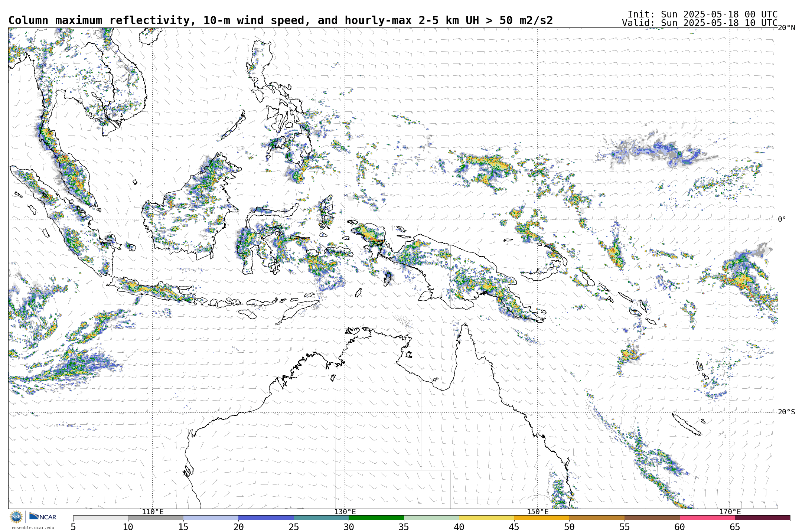Open the ensemble.ucar.edu link text
This screenshot has width=802, height=532.
[33, 528]
